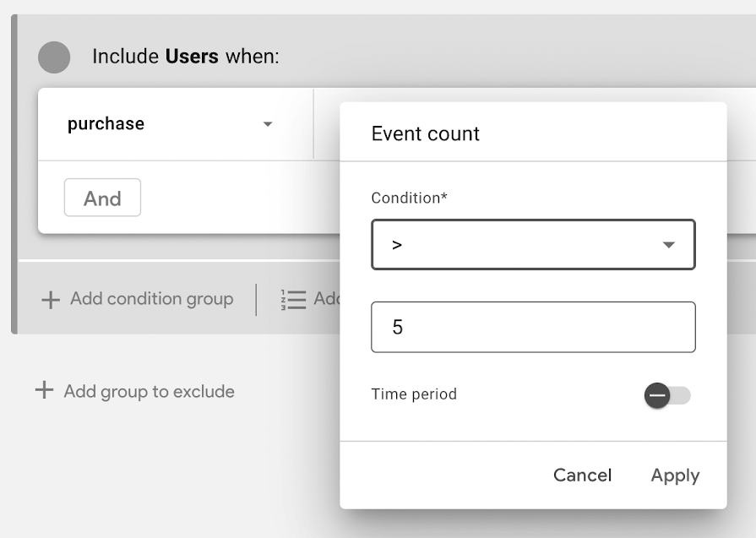The width and height of the screenshot is (756, 538).
Task: Click the Condition dropdown caret arrow
Action: 668,245
